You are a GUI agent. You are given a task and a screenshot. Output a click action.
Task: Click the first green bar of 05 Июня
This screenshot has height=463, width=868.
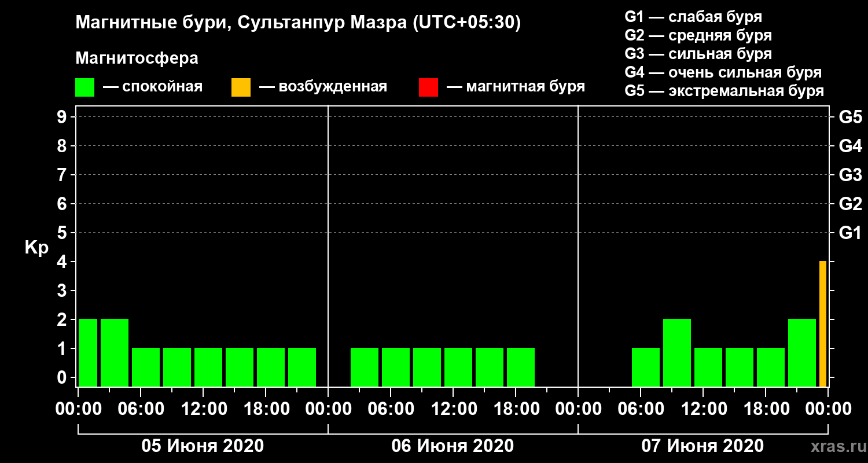tap(88, 353)
